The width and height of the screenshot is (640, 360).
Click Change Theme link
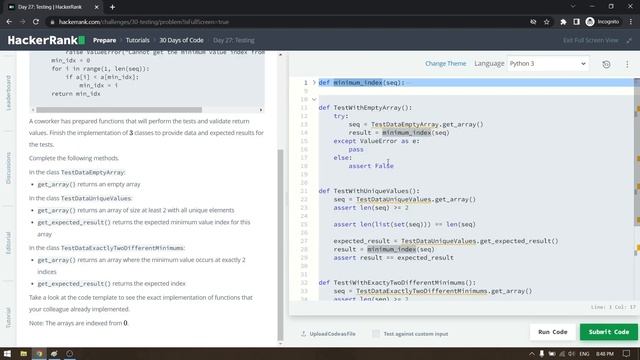(x=445, y=64)
